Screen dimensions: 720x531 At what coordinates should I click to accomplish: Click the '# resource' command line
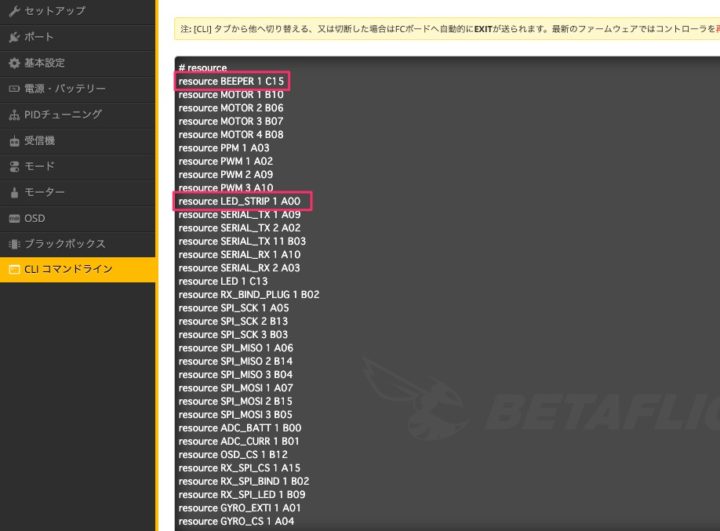(x=203, y=67)
